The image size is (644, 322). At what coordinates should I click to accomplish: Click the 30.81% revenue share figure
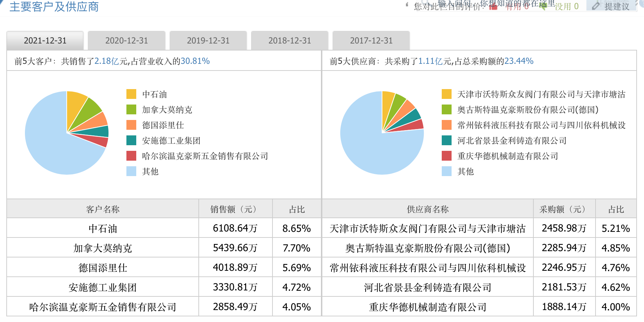(195, 61)
